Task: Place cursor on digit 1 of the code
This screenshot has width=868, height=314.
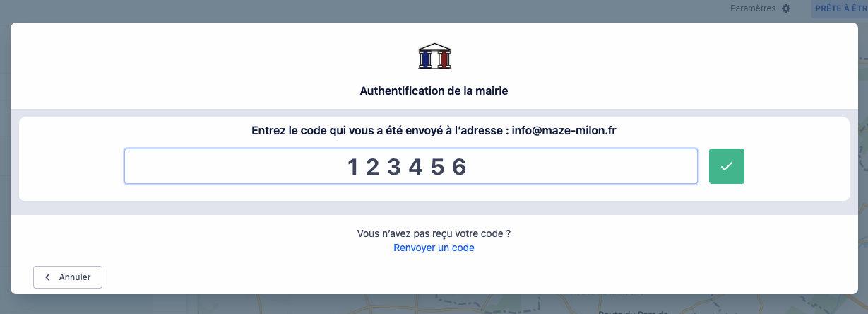Action: click(354, 167)
